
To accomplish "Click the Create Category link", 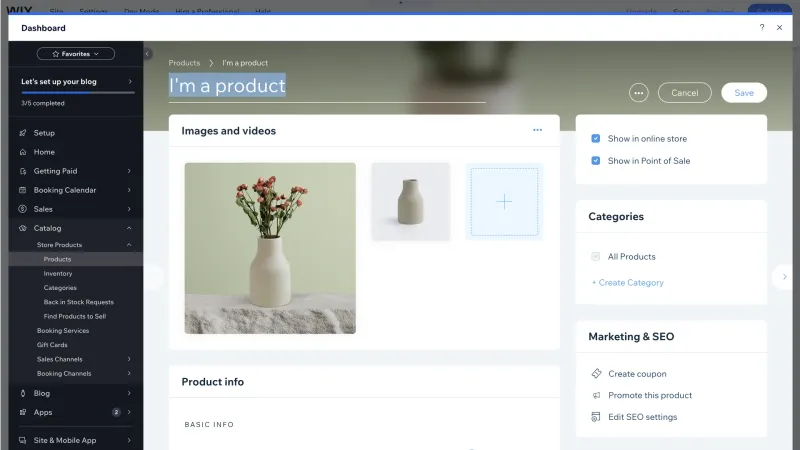I will tap(628, 283).
